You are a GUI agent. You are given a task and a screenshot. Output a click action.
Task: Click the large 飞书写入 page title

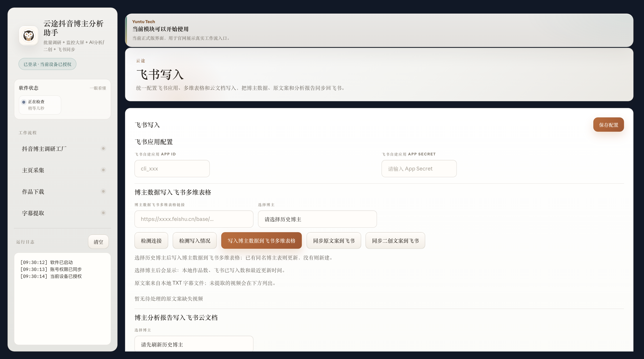[160, 75]
